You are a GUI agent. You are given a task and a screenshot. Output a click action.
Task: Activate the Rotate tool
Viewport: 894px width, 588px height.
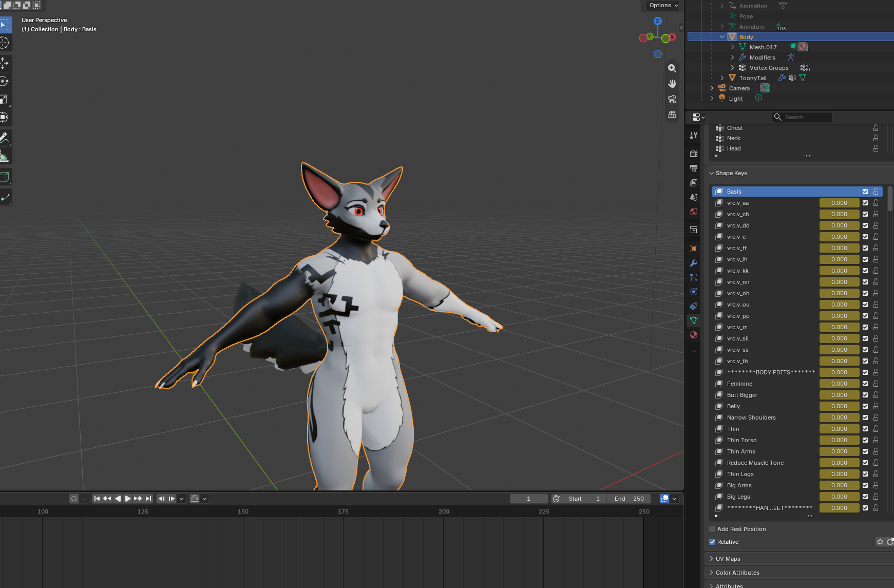click(4, 81)
